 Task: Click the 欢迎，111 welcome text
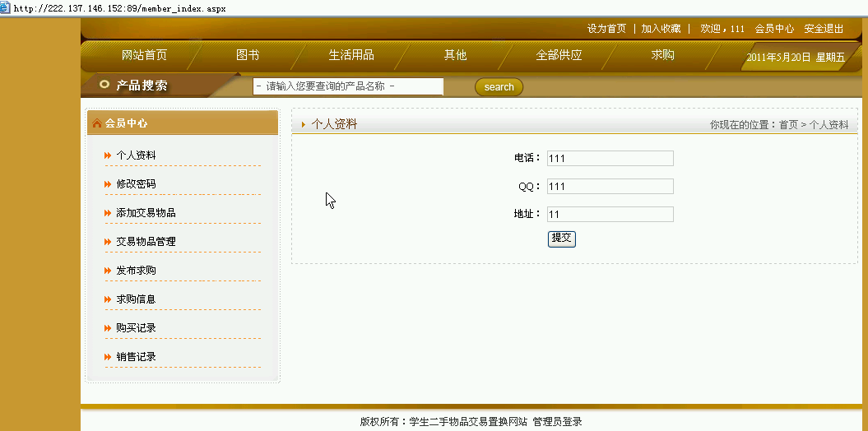point(722,29)
